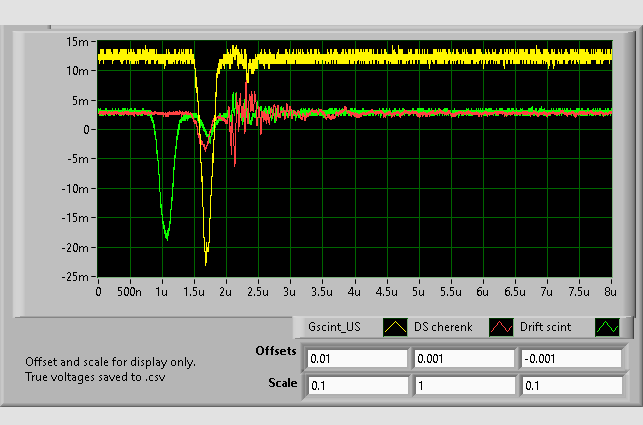Click the 2.5u x-axis tick label
Viewport: 643px width, 425px height.
[x=258, y=292]
